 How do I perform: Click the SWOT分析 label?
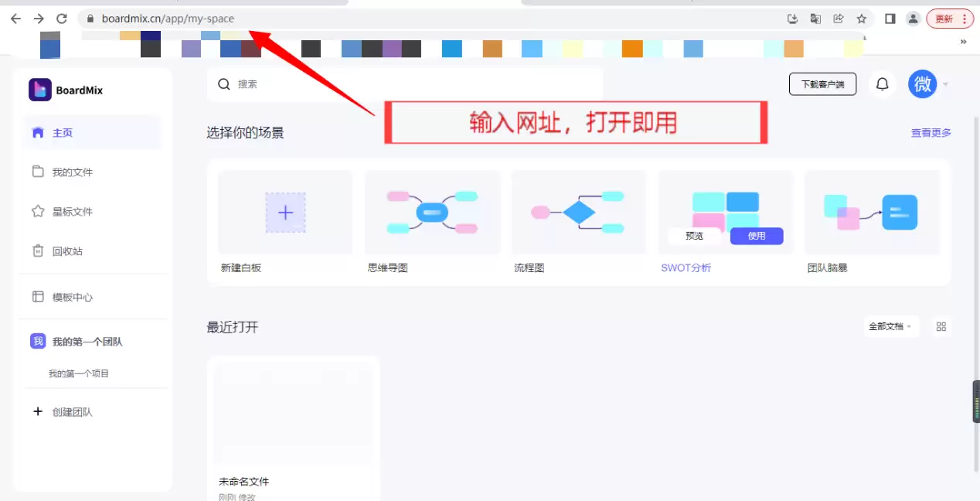[x=686, y=268]
